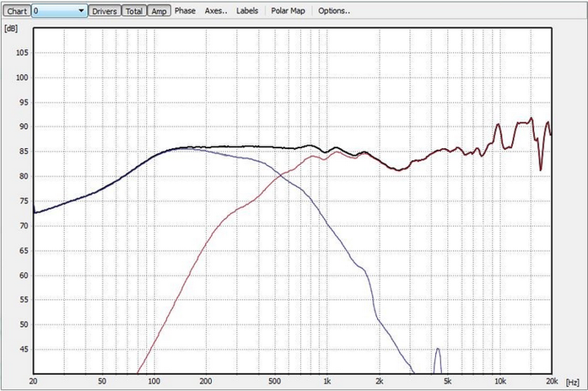The width and height of the screenshot is (588, 391).
Task: Click the 2k frequency axis label
Action: click(380, 381)
